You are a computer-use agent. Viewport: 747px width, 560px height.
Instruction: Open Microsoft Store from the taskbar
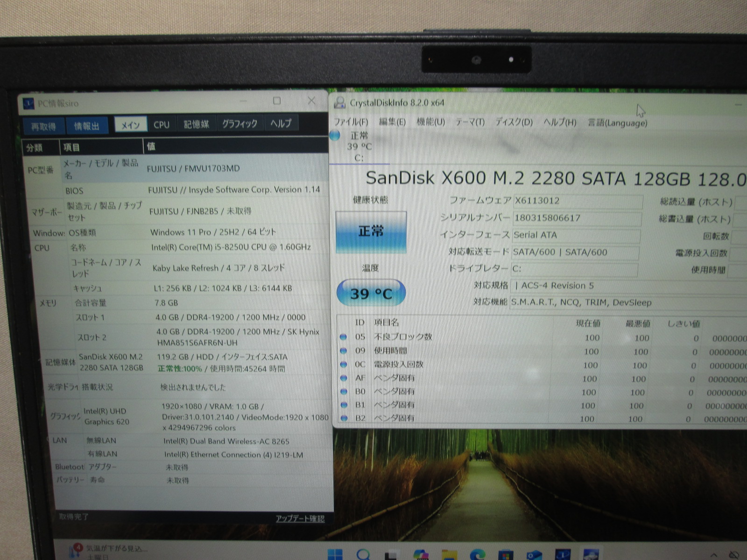click(506, 555)
